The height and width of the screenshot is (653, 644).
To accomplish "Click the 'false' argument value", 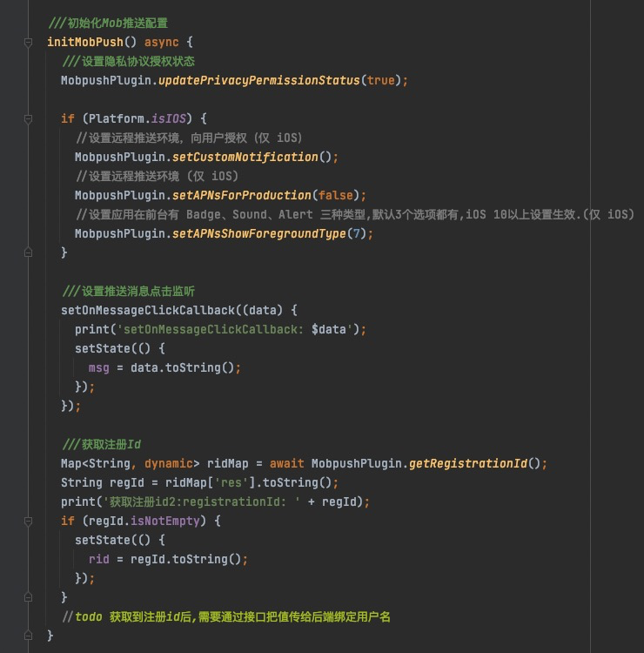I will click(336, 195).
